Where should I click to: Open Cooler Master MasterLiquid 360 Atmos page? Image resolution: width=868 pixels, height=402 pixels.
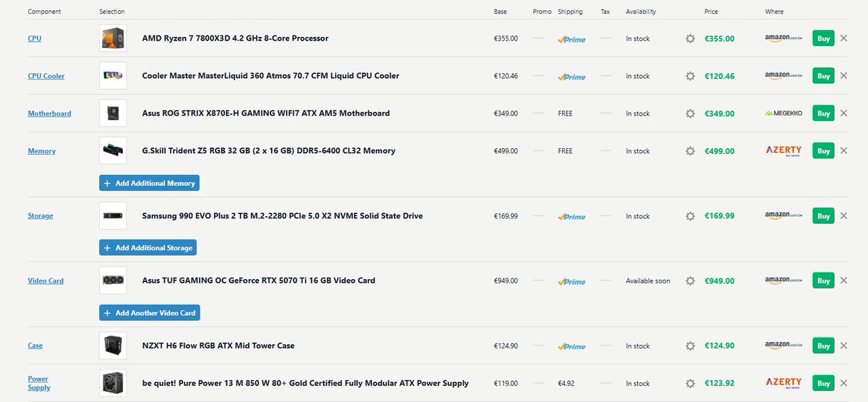click(x=271, y=76)
